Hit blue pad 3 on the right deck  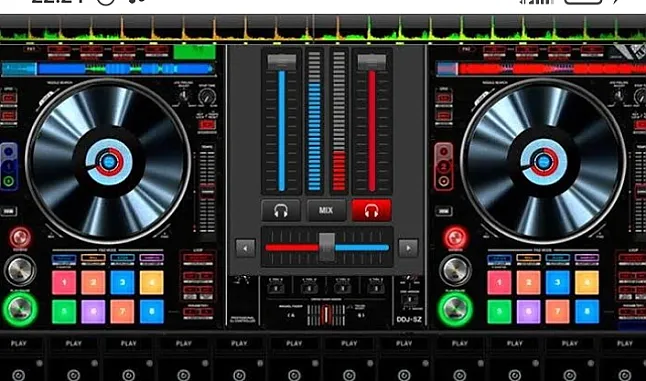pos(557,283)
